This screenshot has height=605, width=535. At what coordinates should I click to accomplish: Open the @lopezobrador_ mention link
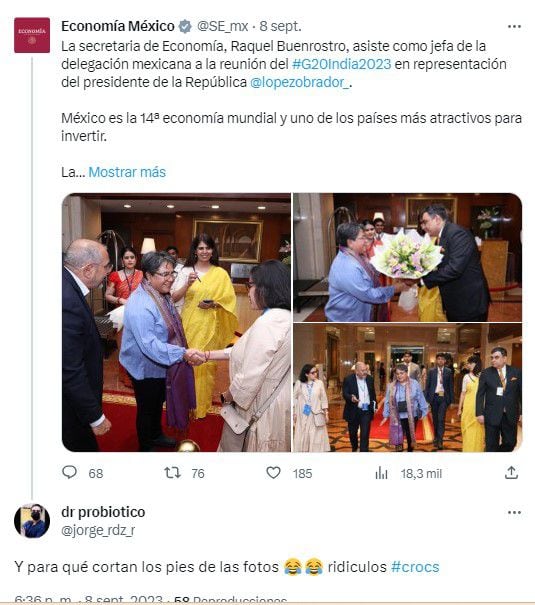tap(299, 82)
